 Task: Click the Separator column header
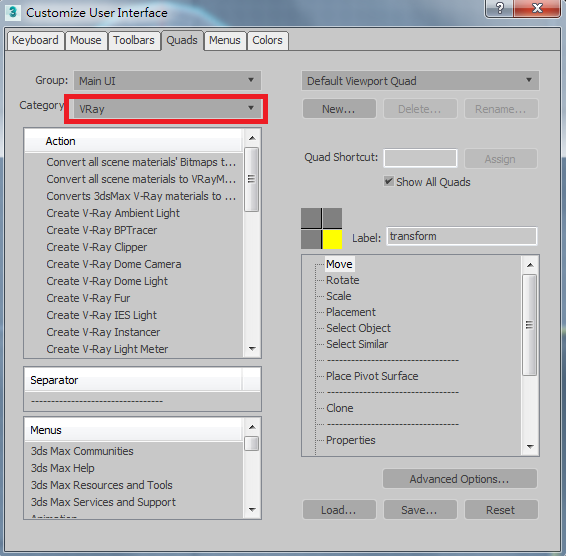[134, 380]
